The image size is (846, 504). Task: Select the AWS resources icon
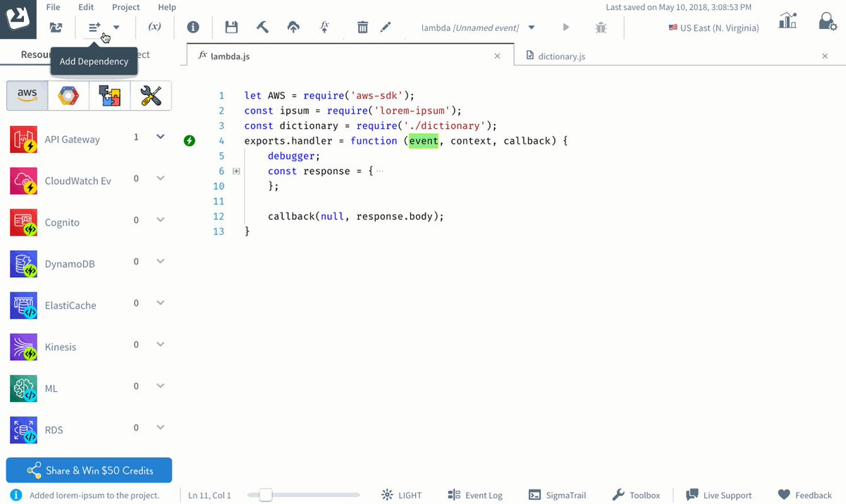pos(27,95)
